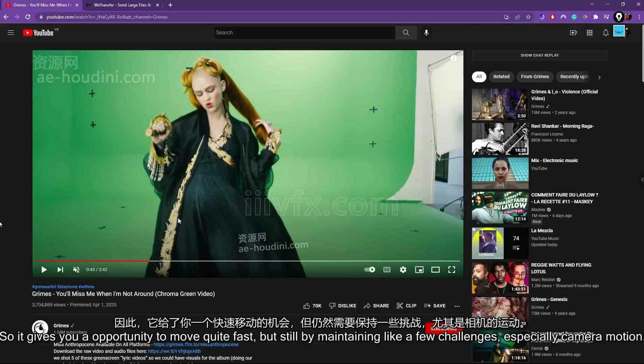Create a CLIP of the video

click(x=406, y=306)
